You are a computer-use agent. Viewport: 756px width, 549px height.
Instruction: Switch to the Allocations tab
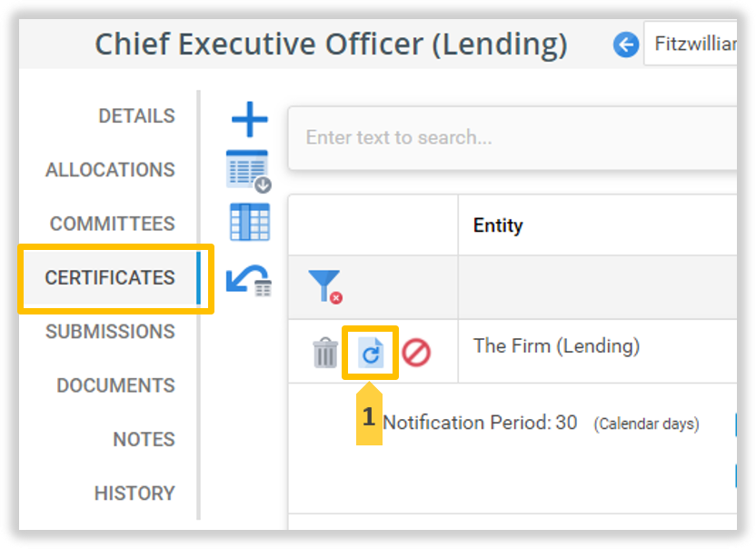click(110, 170)
